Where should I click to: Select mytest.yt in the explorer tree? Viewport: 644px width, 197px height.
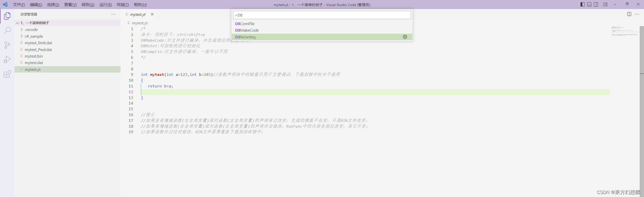67,69
